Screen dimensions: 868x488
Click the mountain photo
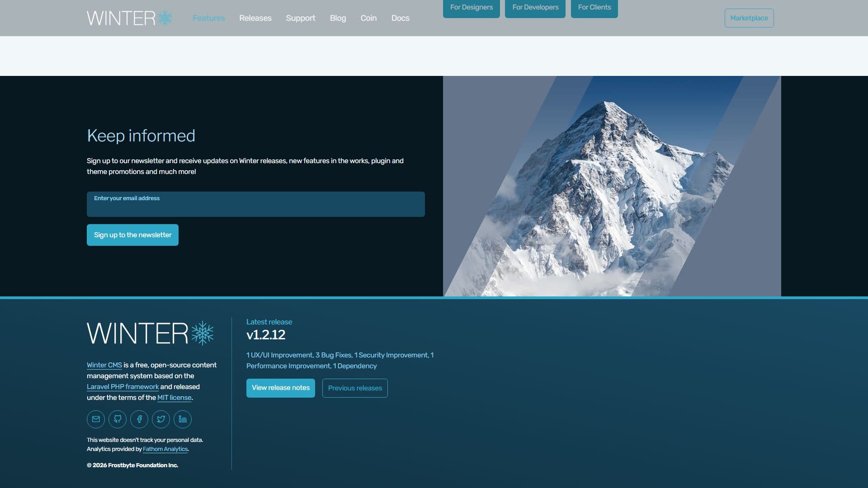pyautogui.click(x=612, y=186)
